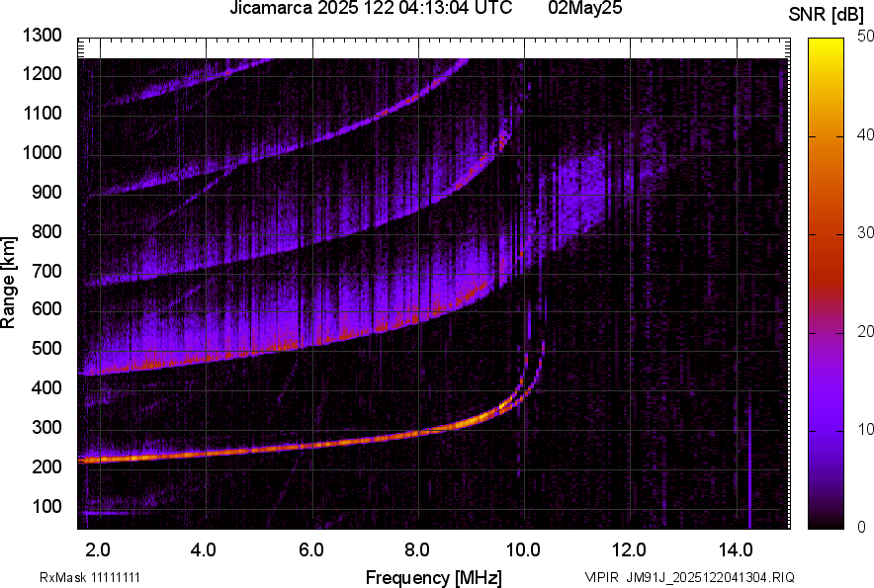Click the SNR color scale bar
The image size is (874, 588).
pos(826,284)
